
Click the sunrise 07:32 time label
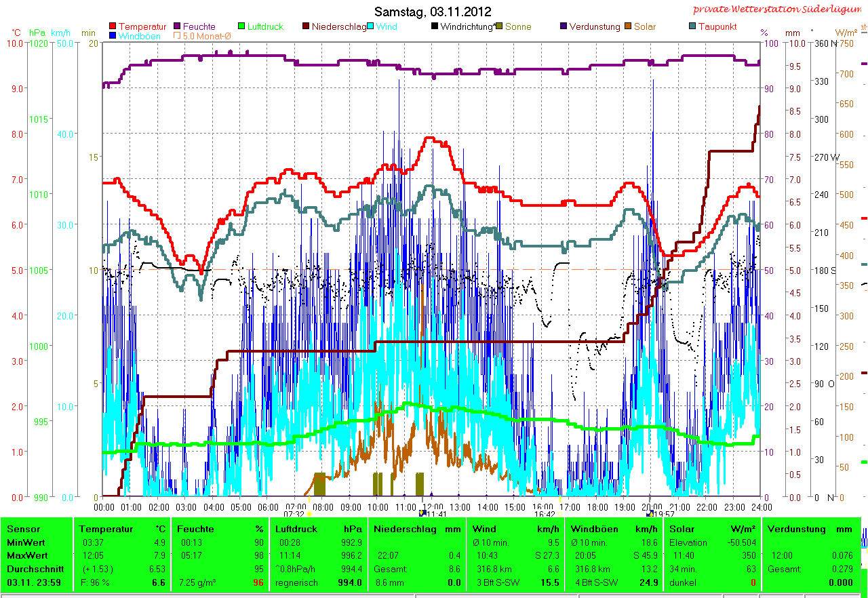(296, 515)
